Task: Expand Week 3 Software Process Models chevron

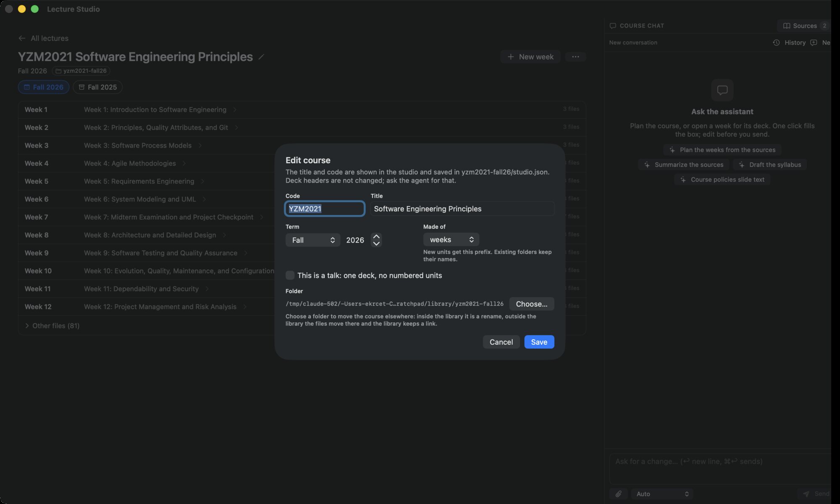Action: click(x=200, y=145)
